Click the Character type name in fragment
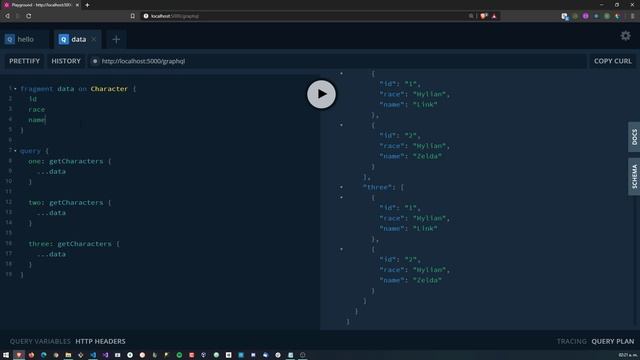 109,89
